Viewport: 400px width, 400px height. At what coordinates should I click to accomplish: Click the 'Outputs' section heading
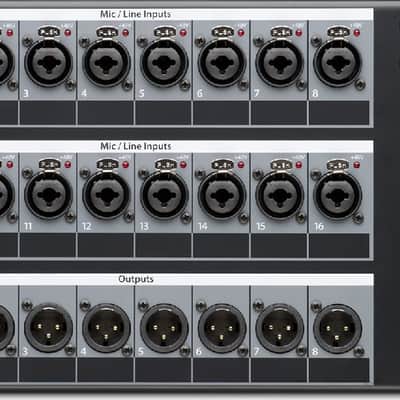pos(136,279)
